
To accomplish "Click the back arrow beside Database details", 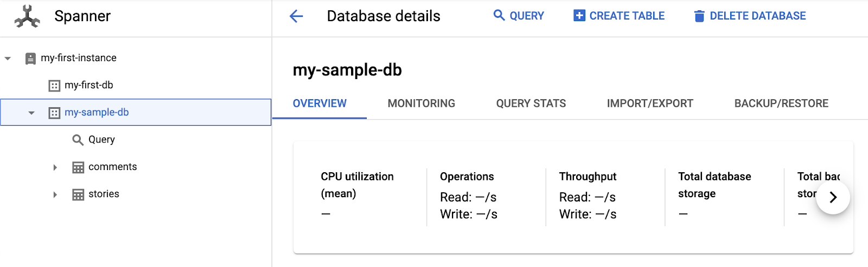I will coord(296,16).
